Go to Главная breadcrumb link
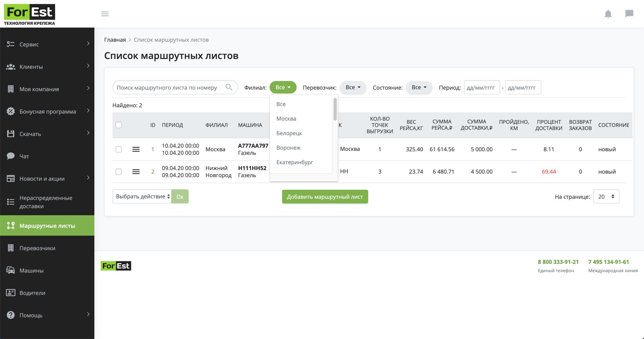The image size is (644, 339). 115,40
